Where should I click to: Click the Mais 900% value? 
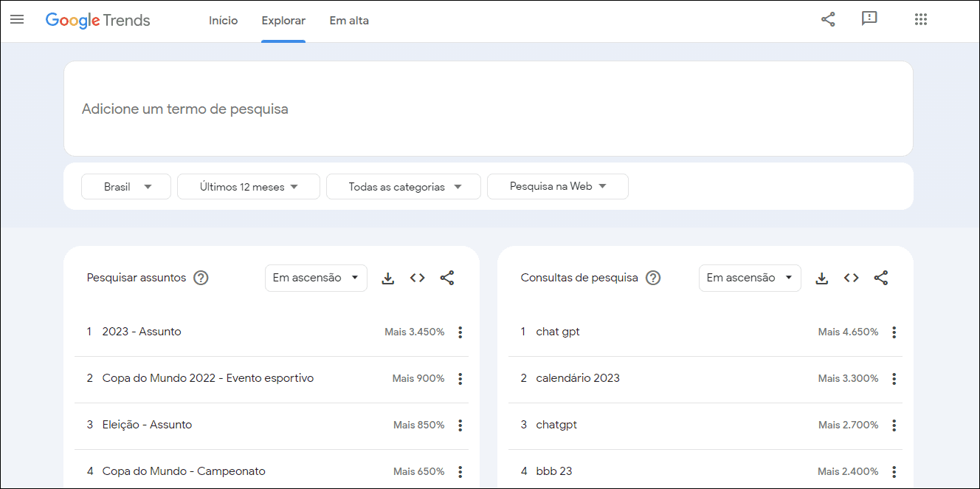pyautogui.click(x=418, y=379)
